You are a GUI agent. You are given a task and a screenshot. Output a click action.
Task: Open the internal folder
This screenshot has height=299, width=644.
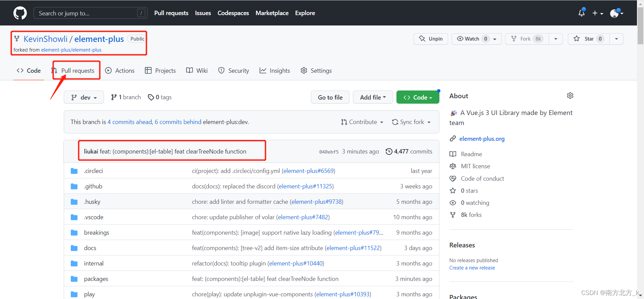click(x=94, y=263)
